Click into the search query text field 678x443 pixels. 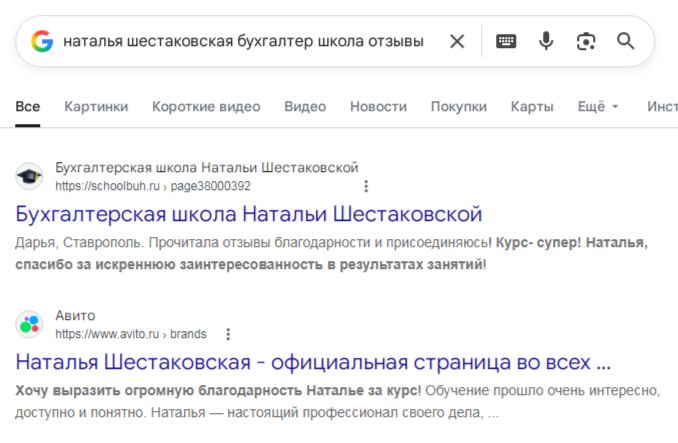(x=243, y=41)
